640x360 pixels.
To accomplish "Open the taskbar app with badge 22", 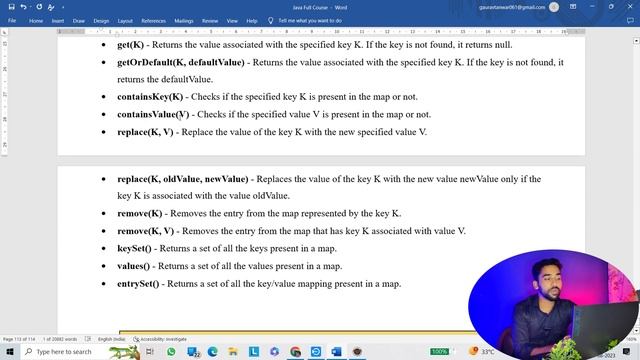I will click(x=193, y=351).
